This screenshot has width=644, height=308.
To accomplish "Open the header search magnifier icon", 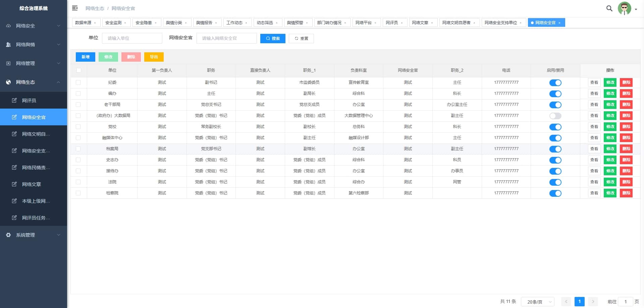I will click(609, 8).
